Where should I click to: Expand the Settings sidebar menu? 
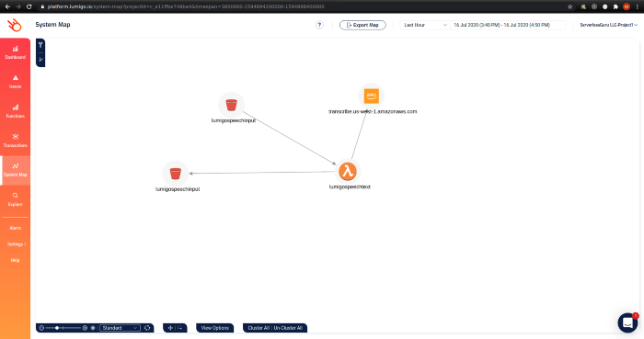[16, 244]
